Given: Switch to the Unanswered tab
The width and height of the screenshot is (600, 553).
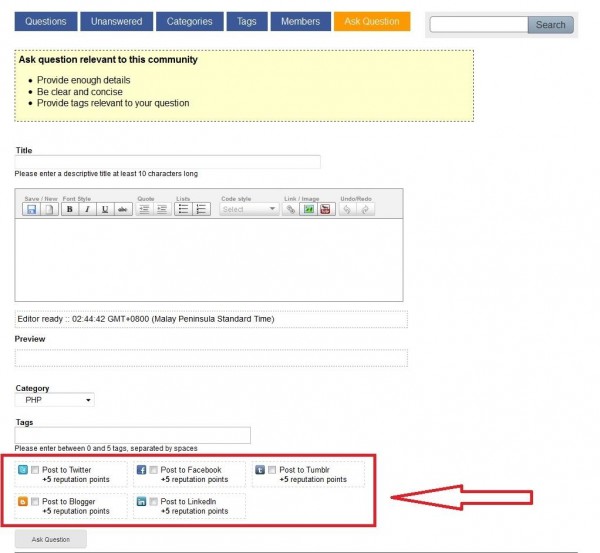Looking at the screenshot, I should (117, 21).
